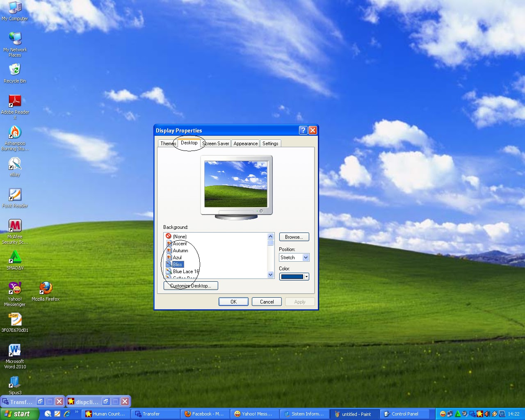Click the Browse button to find a wallpaper

[x=294, y=237]
